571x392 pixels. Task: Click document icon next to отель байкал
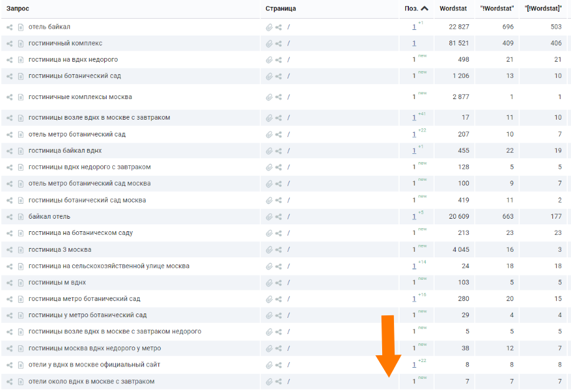pyautogui.click(x=21, y=27)
